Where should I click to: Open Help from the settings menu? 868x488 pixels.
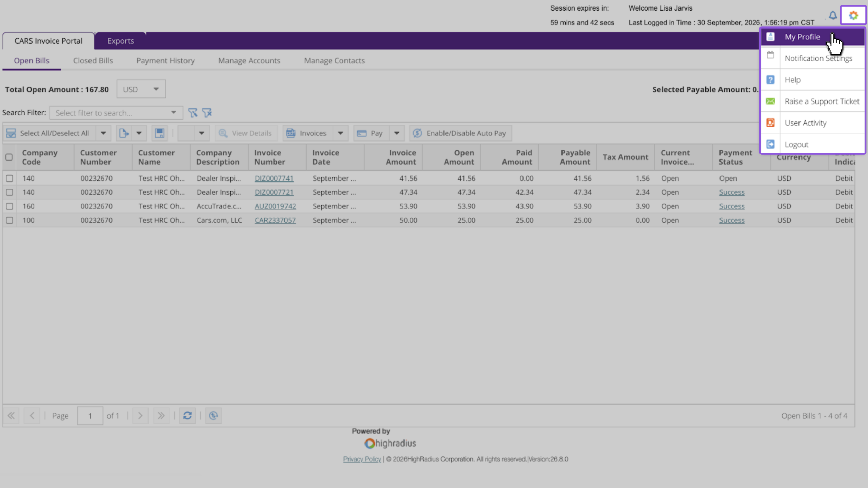point(813,80)
